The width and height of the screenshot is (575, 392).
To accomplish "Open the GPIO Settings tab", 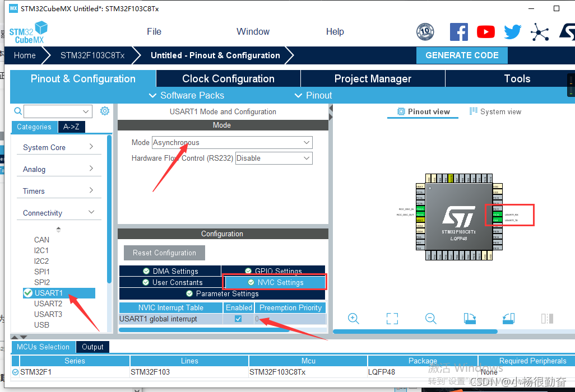I will point(273,271).
